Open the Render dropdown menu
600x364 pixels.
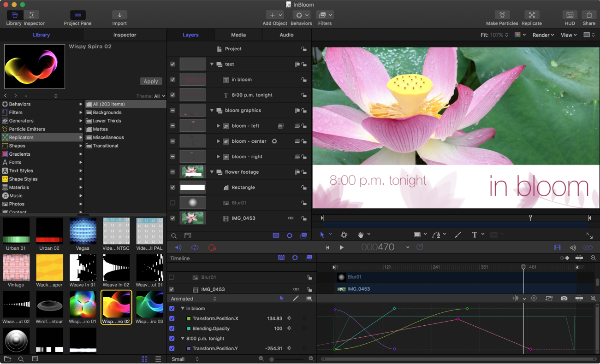[543, 35]
